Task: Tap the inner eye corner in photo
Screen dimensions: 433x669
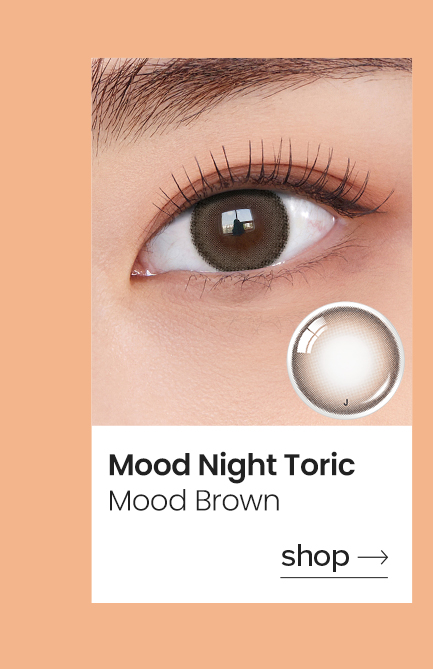Action: click(x=141, y=271)
